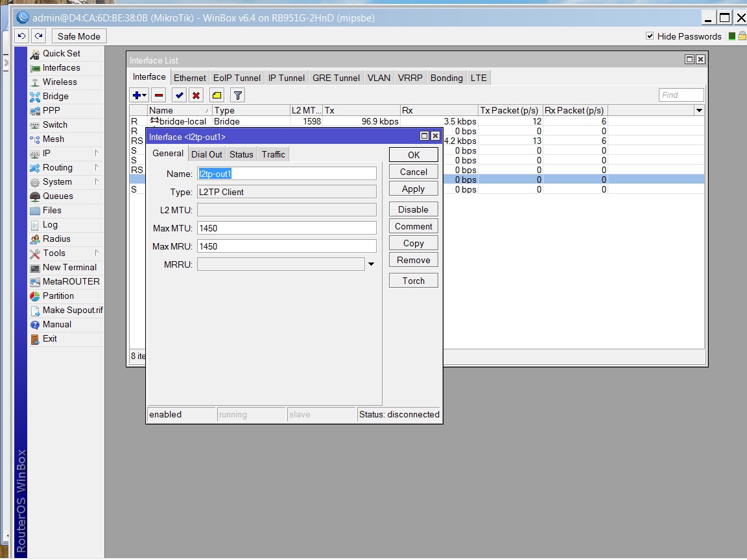Click the MRRU input field
Viewport: 747px width, 560px height.
click(281, 264)
